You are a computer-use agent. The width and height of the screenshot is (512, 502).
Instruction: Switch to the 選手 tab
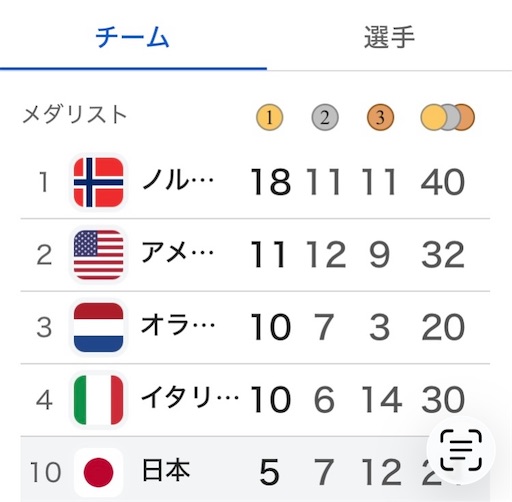389,37
